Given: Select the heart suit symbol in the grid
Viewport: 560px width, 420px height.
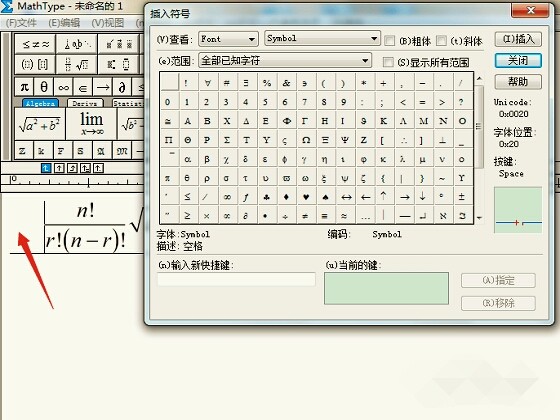Looking at the screenshot, I should click(305, 197).
